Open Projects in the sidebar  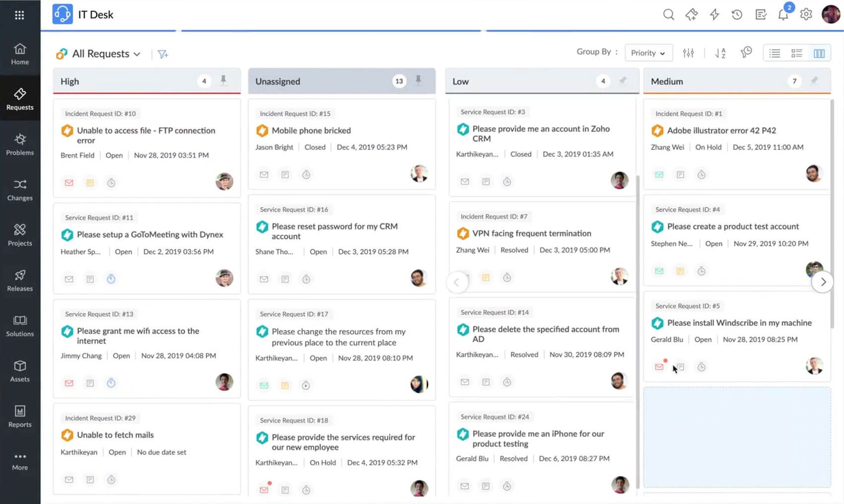[20, 235]
